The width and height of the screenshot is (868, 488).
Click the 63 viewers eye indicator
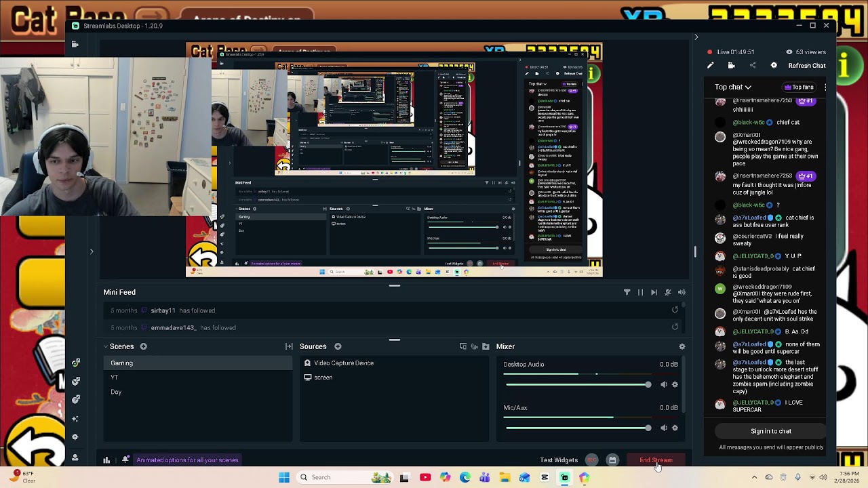click(806, 52)
